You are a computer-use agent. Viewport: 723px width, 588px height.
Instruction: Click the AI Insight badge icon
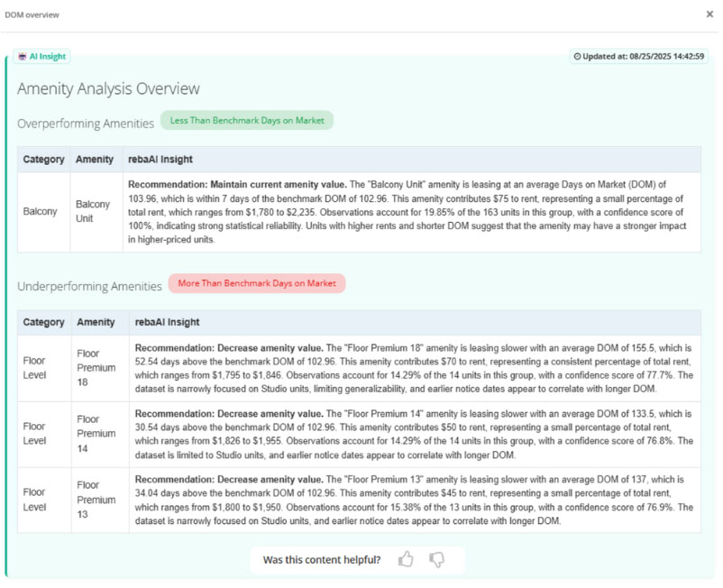pyautogui.click(x=23, y=56)
